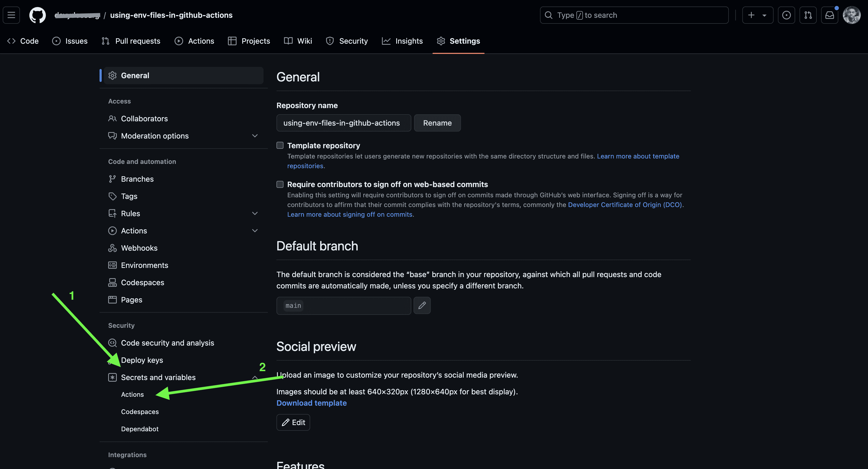The image size is (868, 469).
Task: Open the Wiki tab
Action: tap(298, 41)
